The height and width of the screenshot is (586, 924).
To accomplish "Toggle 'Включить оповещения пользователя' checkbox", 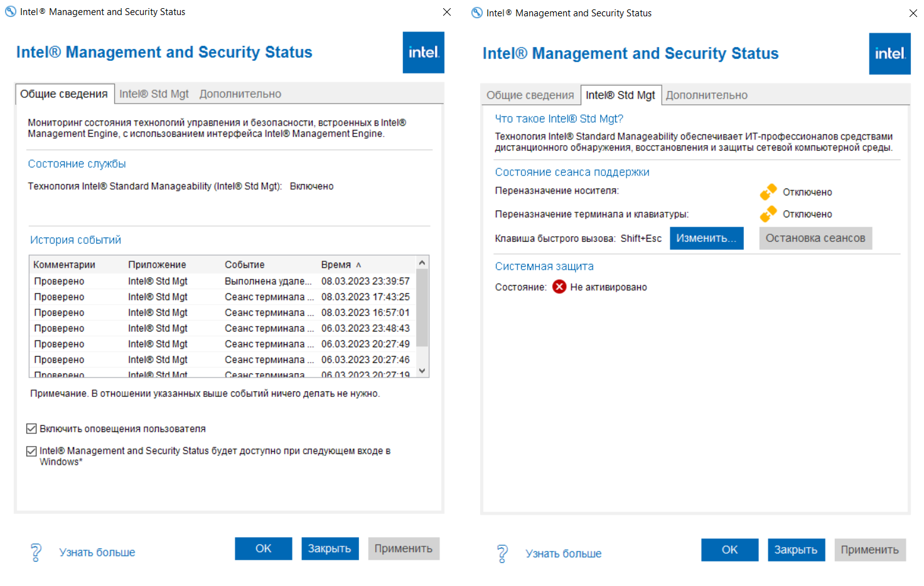I will pos(31,428).
